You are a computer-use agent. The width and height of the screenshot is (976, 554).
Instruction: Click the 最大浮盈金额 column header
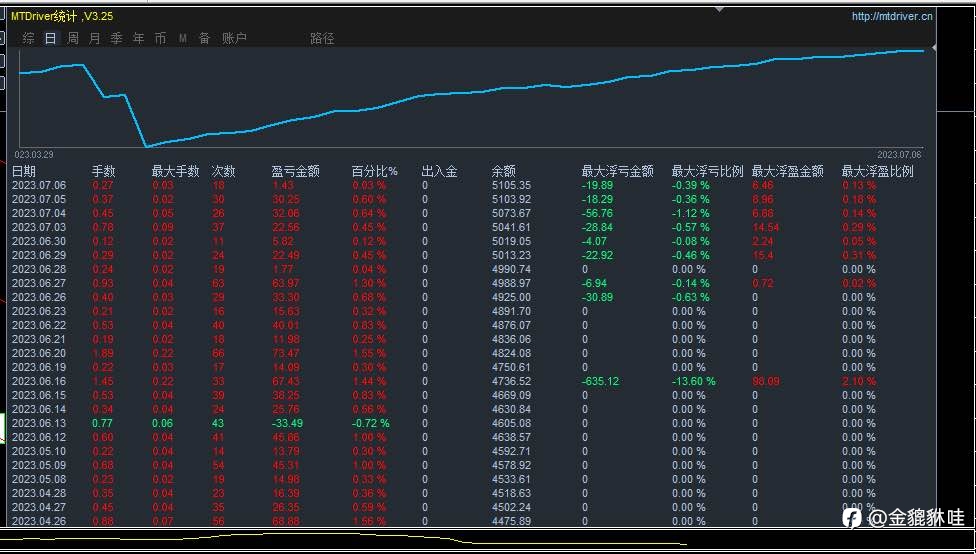click(x=788, y=171)
